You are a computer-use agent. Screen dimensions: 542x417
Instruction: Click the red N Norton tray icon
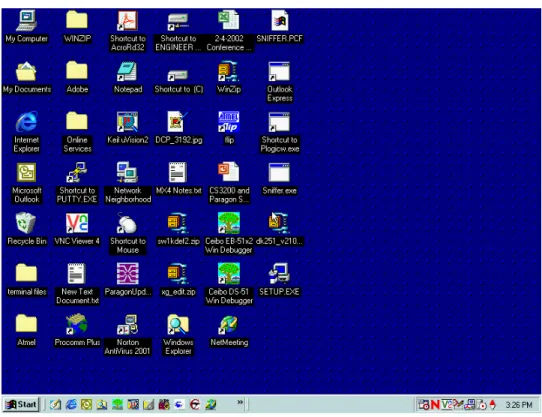click(x=435, y=404)
